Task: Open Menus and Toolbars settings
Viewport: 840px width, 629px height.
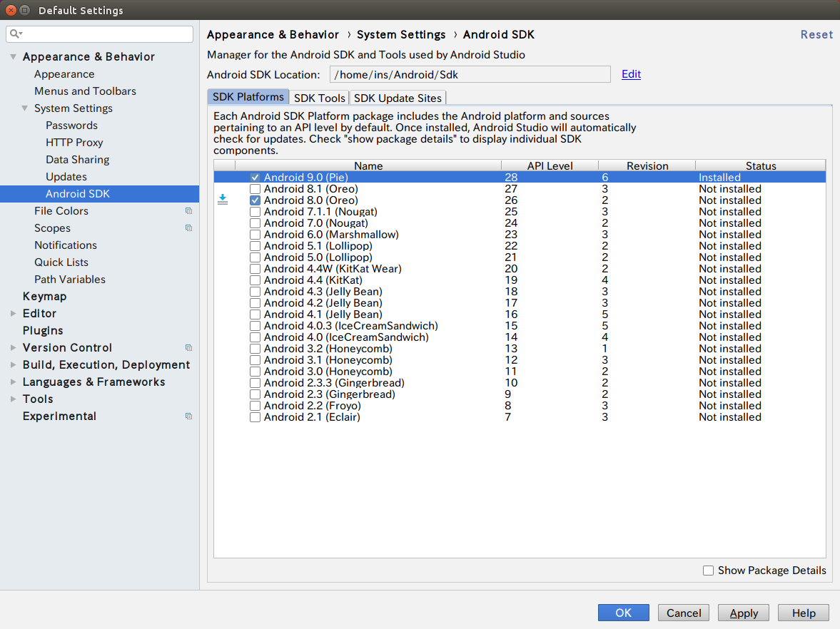Action: coord(85,91)
